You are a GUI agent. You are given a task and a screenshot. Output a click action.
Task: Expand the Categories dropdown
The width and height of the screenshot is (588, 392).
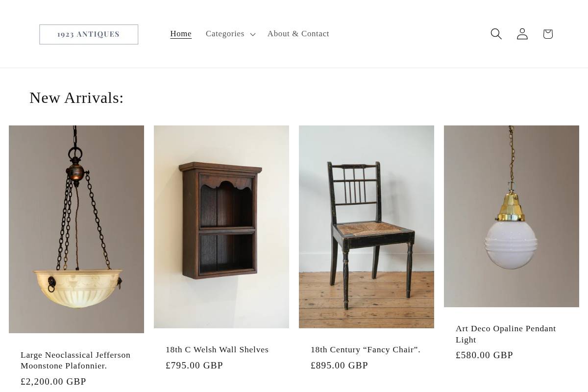tap(225, 34)
